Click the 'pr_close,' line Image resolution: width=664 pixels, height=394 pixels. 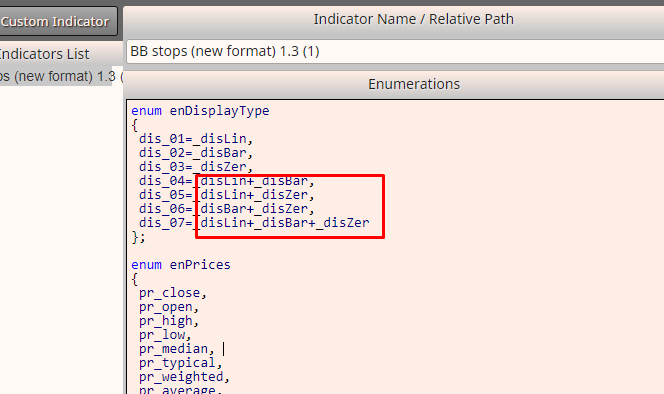point(172,293)
